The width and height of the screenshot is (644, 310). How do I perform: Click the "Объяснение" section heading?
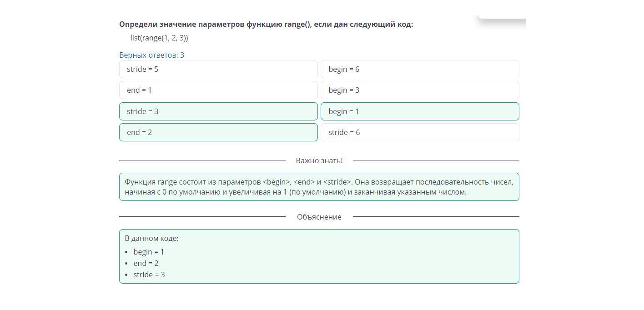click(319, 217)
